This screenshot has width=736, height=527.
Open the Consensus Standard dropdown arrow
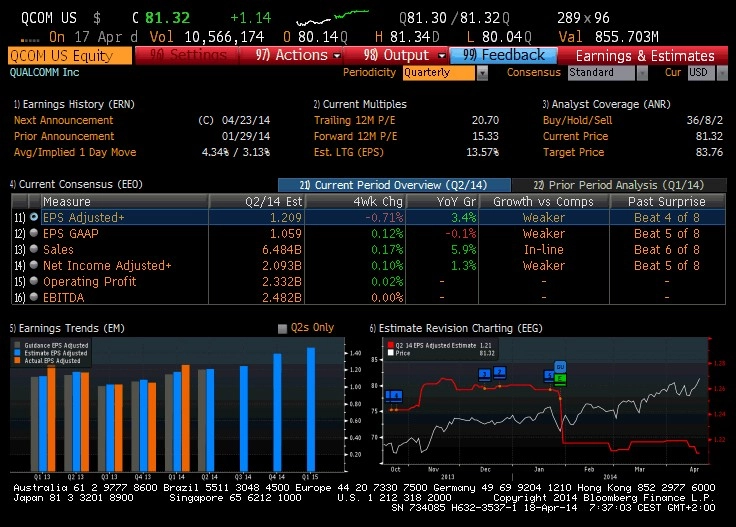(x=642, y=73)
